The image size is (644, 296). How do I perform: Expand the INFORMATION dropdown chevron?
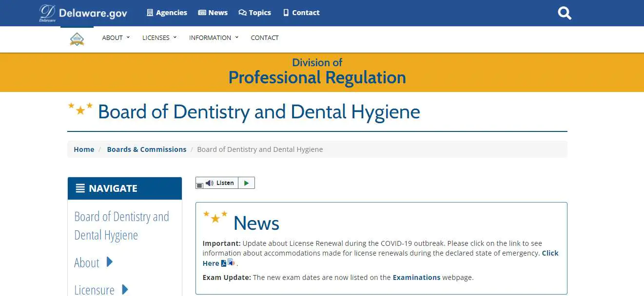click(x=237, y=37)
